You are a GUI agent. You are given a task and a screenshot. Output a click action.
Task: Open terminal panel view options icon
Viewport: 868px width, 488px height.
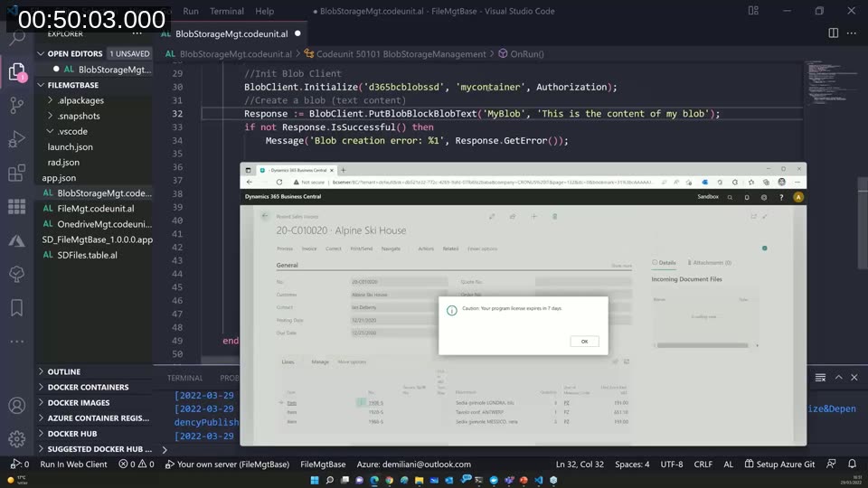[x=820, y=378]
